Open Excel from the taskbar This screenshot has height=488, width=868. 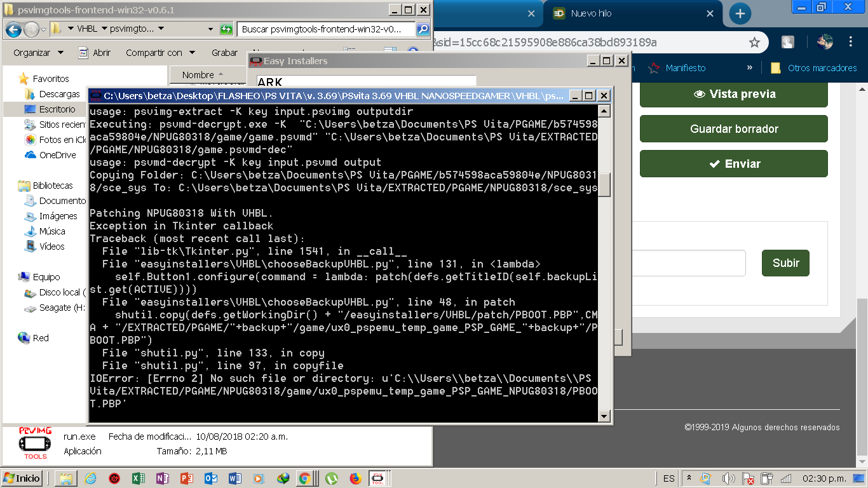pyautogui.click(x=138, y=478)
